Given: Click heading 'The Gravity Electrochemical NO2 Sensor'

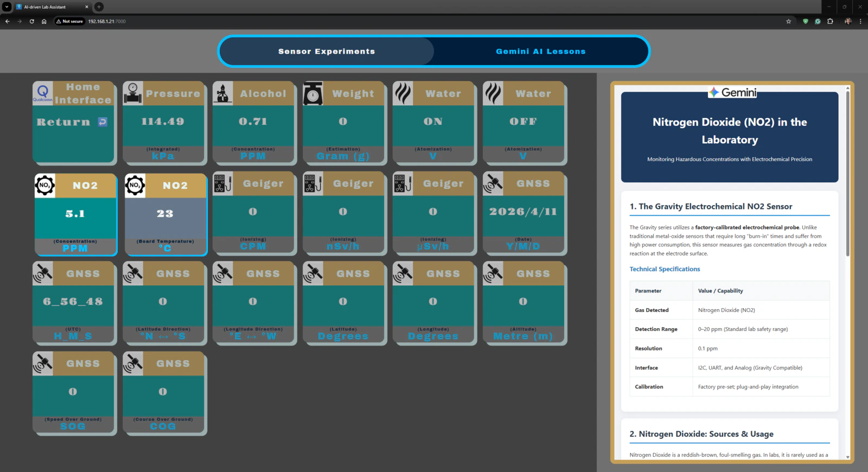Looking at the screenshot, I should point(711,207).
